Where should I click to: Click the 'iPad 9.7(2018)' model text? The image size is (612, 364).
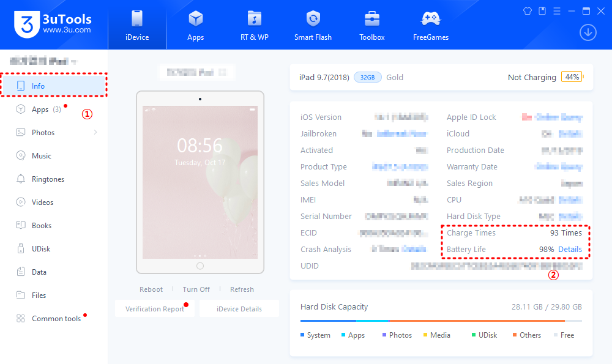(324, 77)
